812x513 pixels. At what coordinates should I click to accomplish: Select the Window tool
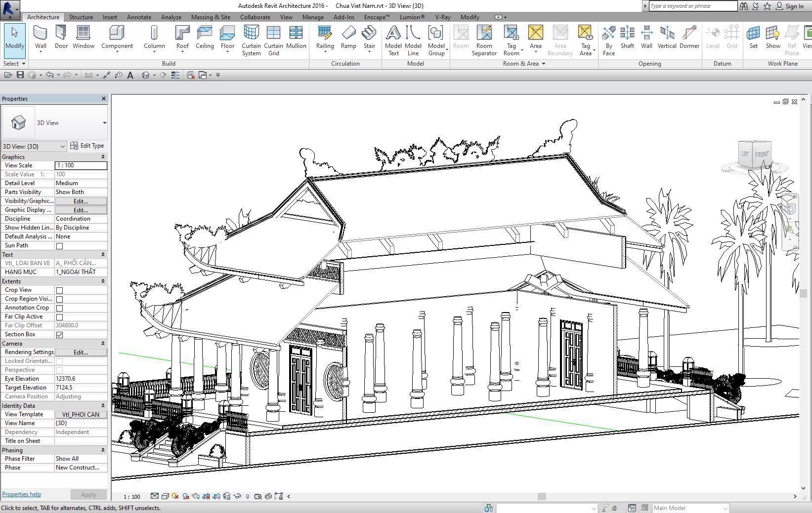[83, 37]
